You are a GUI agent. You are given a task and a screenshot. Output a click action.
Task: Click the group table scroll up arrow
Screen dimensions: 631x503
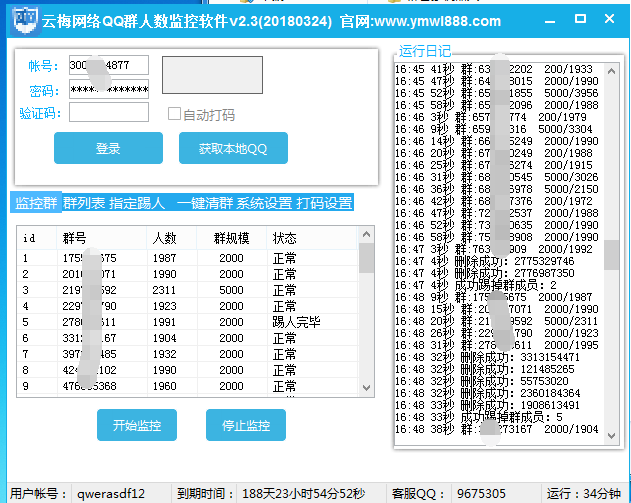[x=366, y=234]
